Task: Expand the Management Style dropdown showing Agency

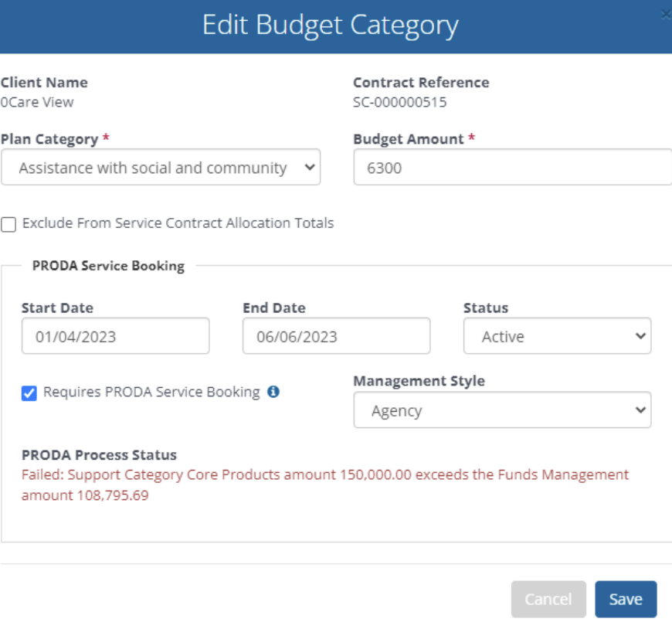Action: [x=502, y=410]
